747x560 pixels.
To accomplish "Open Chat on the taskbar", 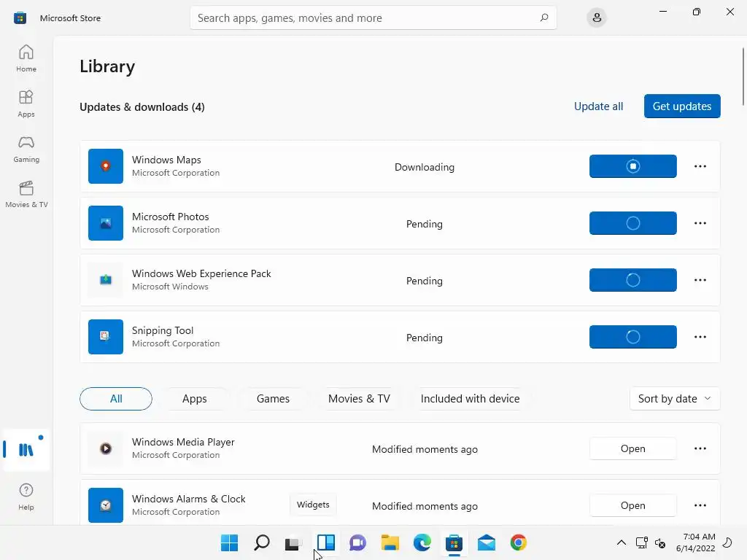I will (x=357, y=542).
